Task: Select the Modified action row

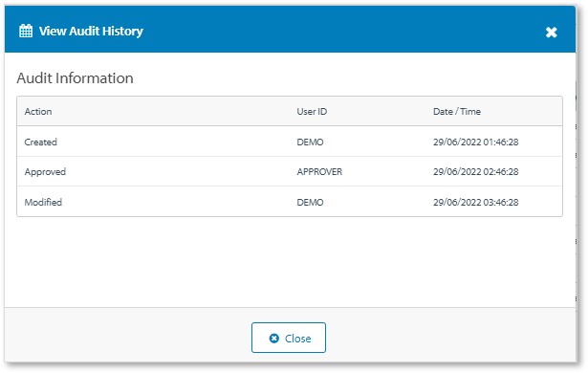Action: click(x=290, y=202)
